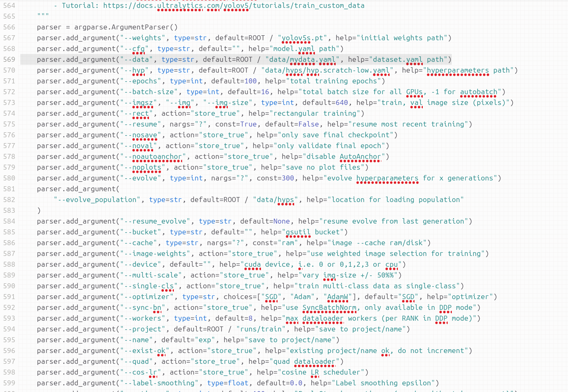Click line number 581 in the gutter
Screen dimensions: 568x392
click(x=9, y=189)
